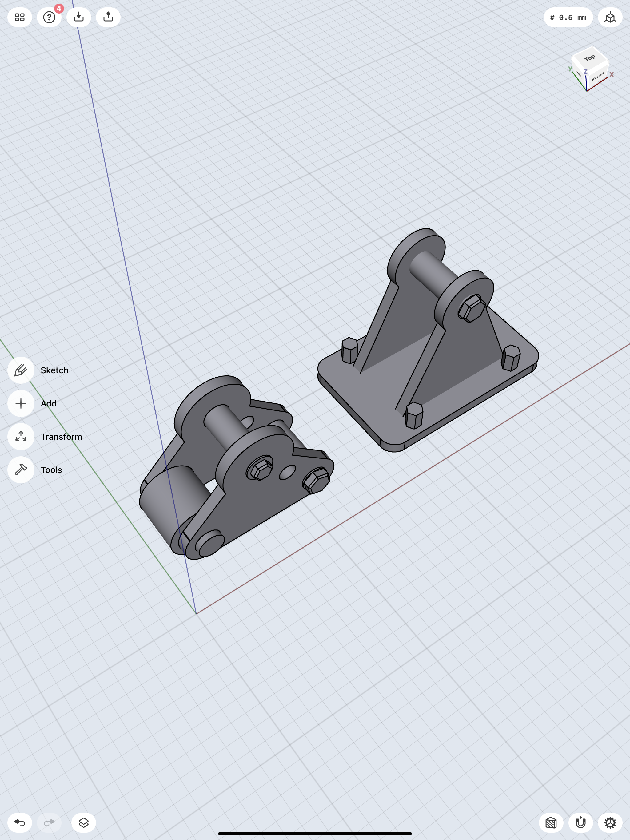The height and width of the screenshot is (840, 630).
Task: Tap the export share icon
Action: coord(108,17)
